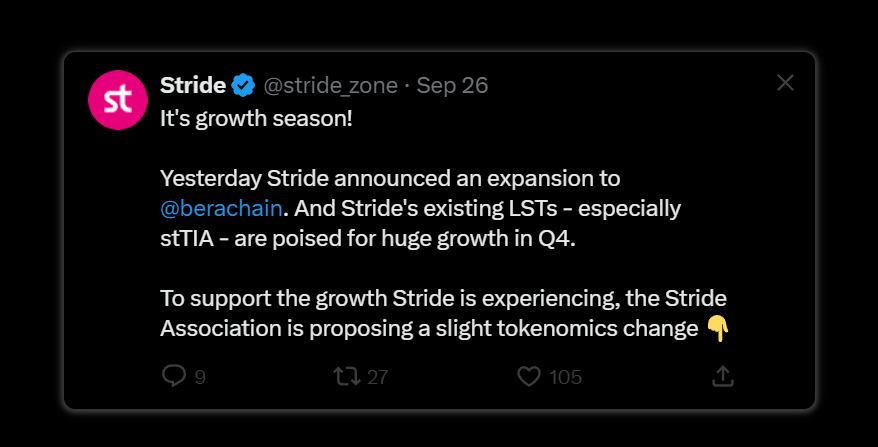Click the word "stTIA" in the tweet
The width and height of the screenshot is (878, 447).
186,239
